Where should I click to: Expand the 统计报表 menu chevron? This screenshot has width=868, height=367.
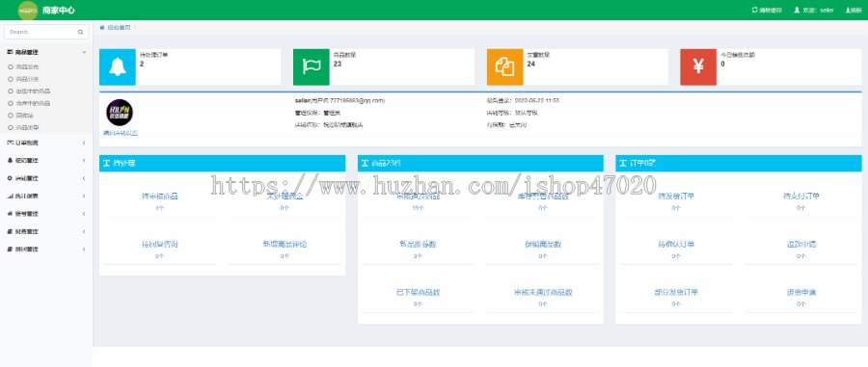tap(84, 196)
